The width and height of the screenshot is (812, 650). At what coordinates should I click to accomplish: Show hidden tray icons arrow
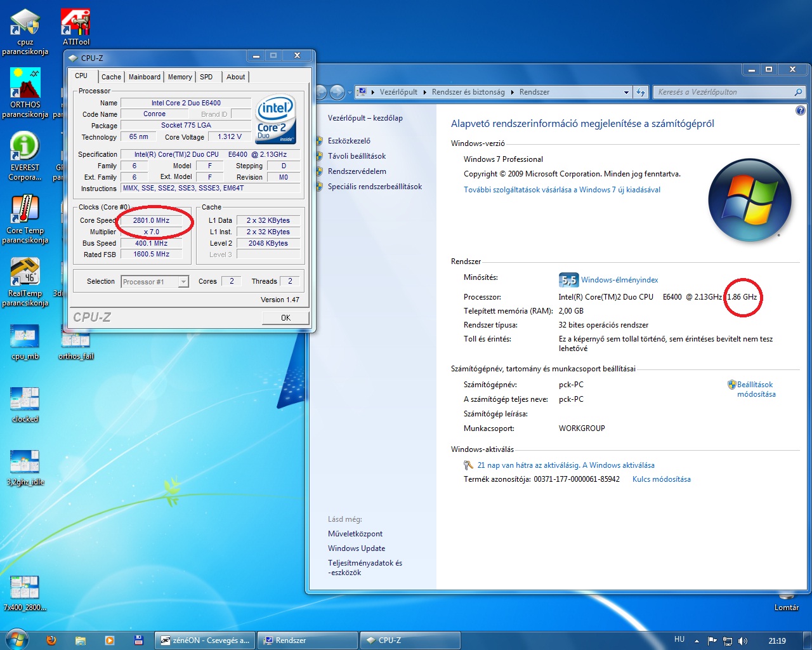[697, 641]
